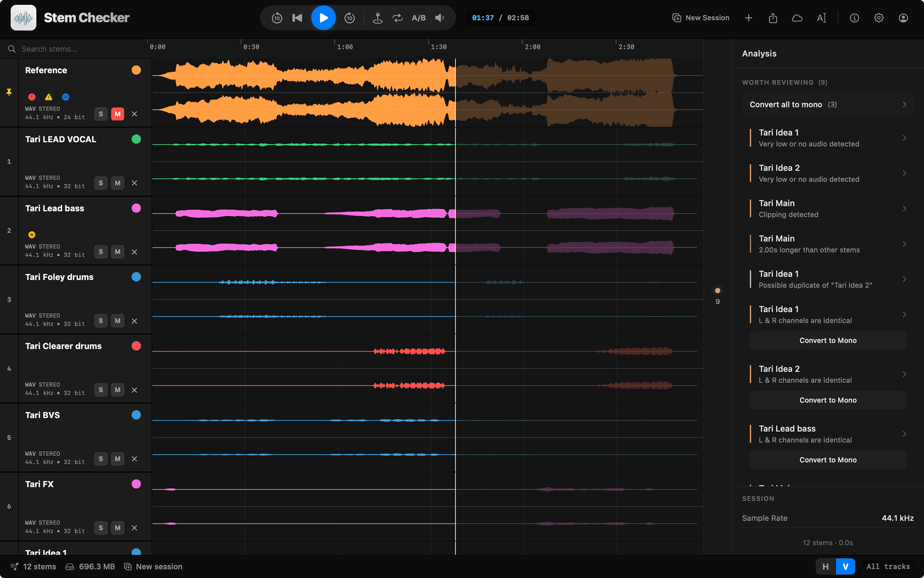Click the AI text rename icon
The image size is (924, 578).
(x=821, y=17)
